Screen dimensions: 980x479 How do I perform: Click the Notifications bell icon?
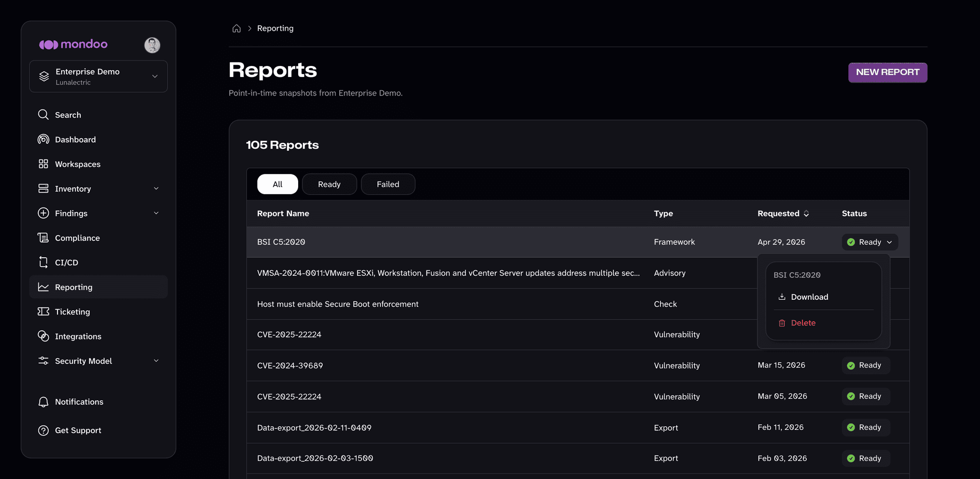[x=44, y=402]
